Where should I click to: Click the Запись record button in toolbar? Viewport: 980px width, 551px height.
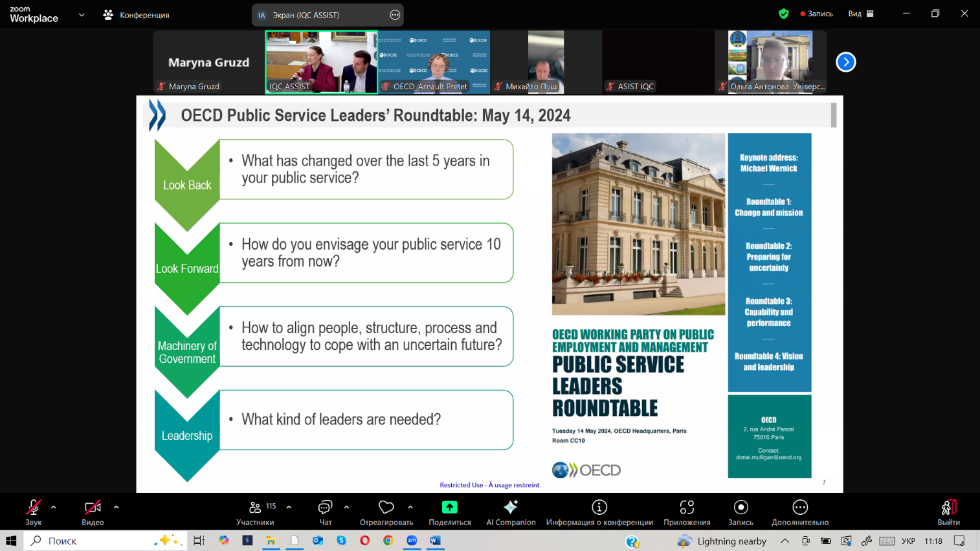click(741, 512)
